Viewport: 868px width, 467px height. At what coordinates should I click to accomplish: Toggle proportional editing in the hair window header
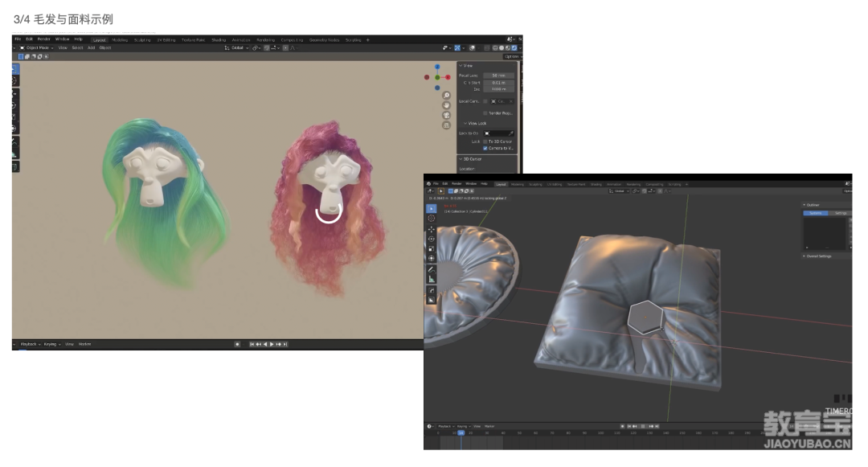point(285,48)
